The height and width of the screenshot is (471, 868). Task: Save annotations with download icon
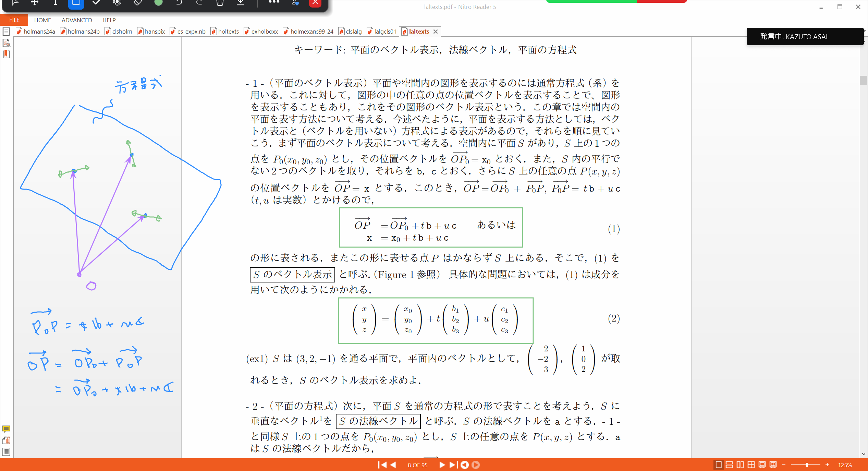[x=241, y=3]
